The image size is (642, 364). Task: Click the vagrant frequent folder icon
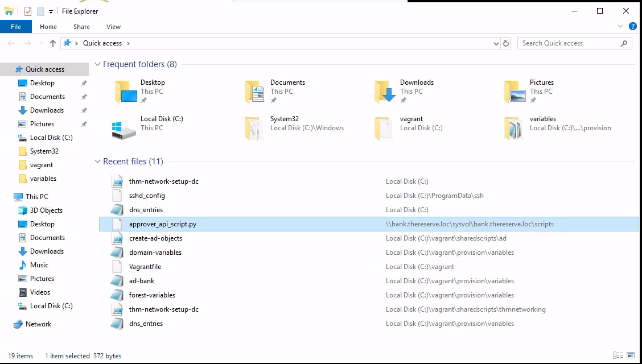(x=383, y=129)
